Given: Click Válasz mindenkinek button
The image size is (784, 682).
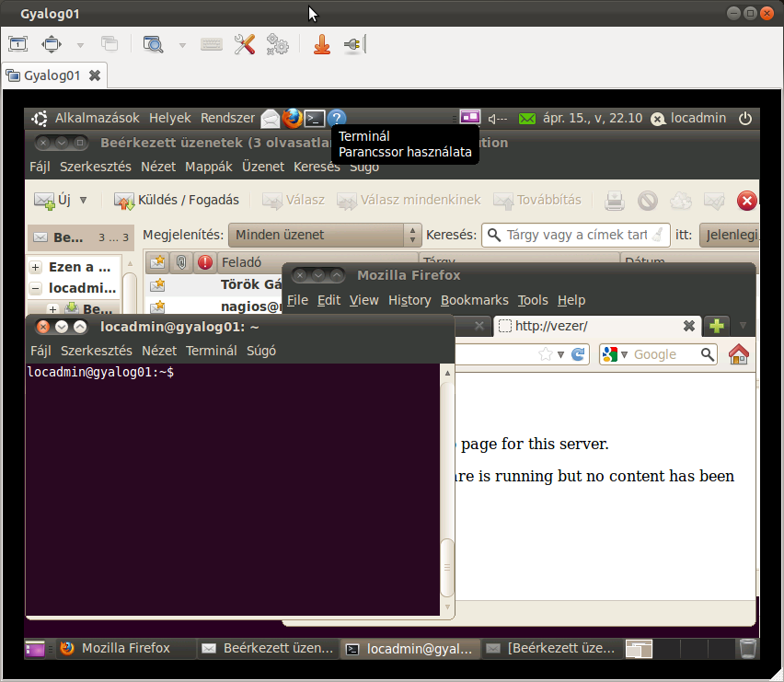Looking at the screenshot, I should pos(409,201).
